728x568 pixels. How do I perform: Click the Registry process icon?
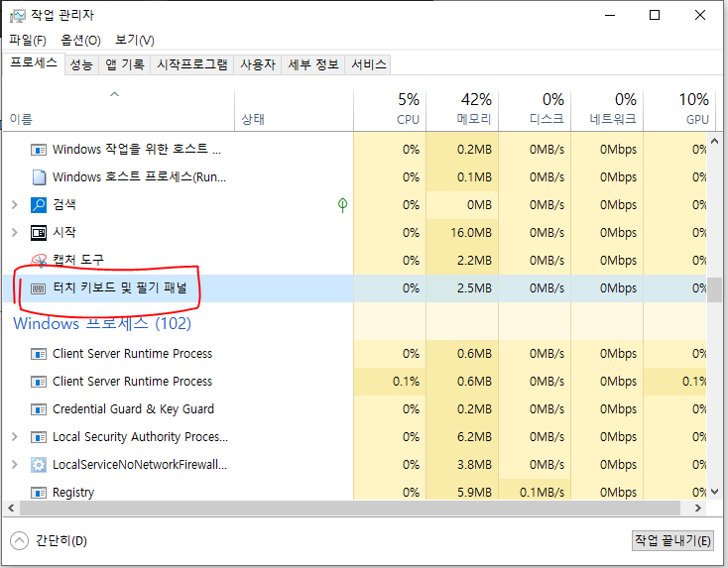pos(39,493)
